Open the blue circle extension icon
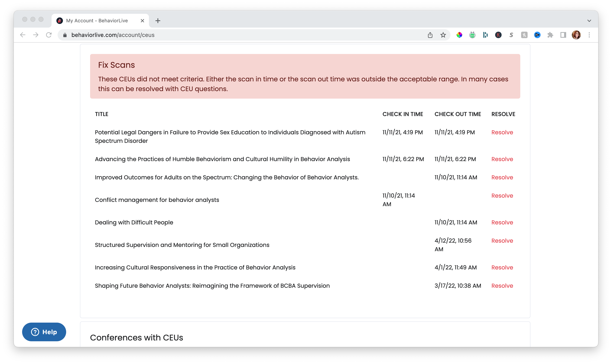The width and height of the screenshot is (612, 364). 537,35
